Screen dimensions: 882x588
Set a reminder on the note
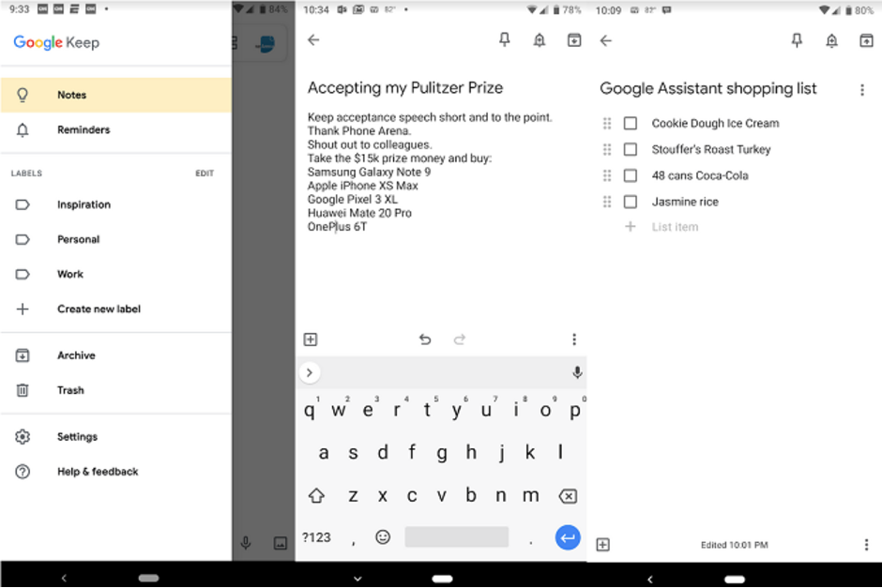click(540, 40)
